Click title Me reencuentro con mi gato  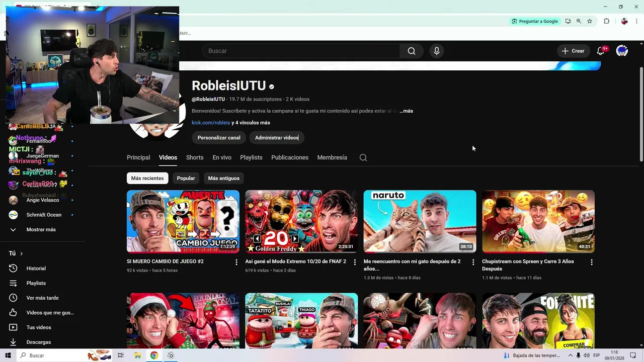(412, 265)
